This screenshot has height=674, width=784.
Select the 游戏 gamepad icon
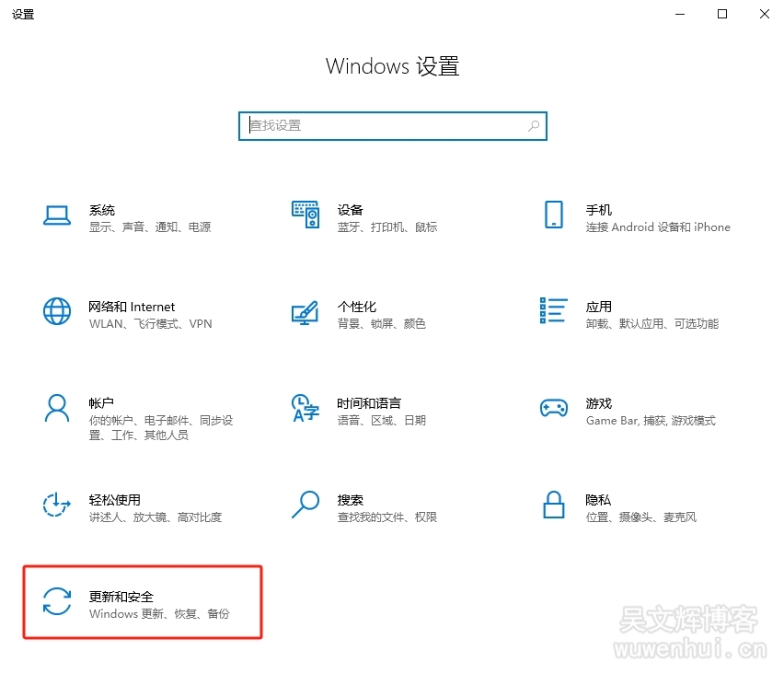(553, 408)
